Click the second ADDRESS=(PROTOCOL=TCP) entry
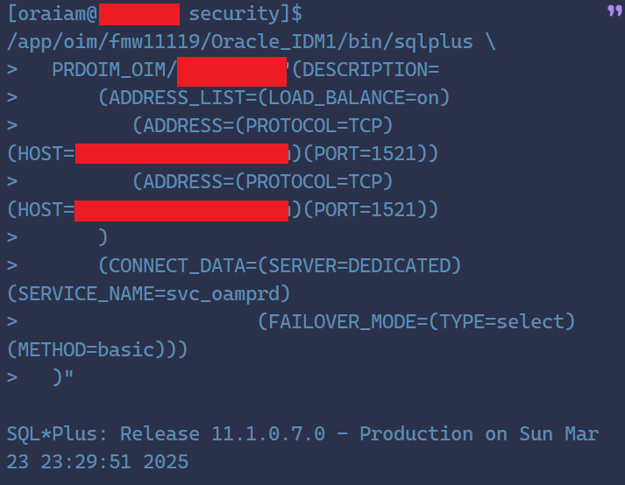Screen dimensions: 625x485 263,182
